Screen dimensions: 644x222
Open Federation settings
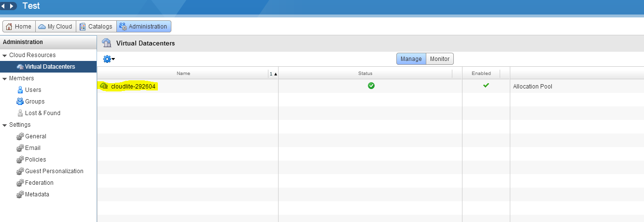[x=39, y=183]
